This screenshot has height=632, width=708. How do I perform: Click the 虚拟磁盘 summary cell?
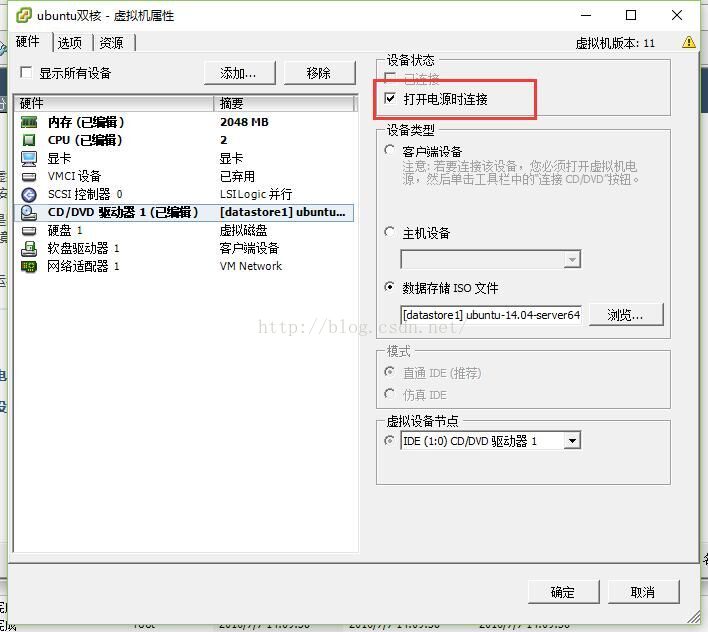click(243, 231)
